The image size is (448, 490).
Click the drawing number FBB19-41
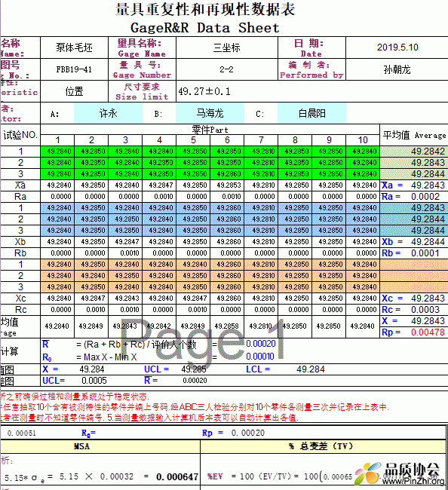[74, 69]
